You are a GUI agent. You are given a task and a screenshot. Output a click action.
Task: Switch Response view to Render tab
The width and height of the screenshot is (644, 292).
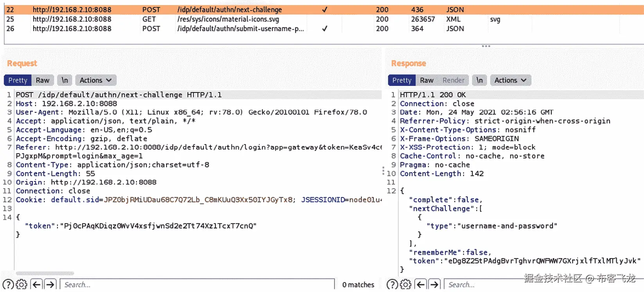click(453, 80)
